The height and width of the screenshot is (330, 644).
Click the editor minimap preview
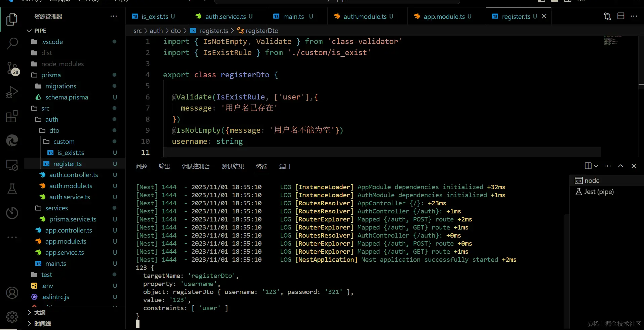612,40
